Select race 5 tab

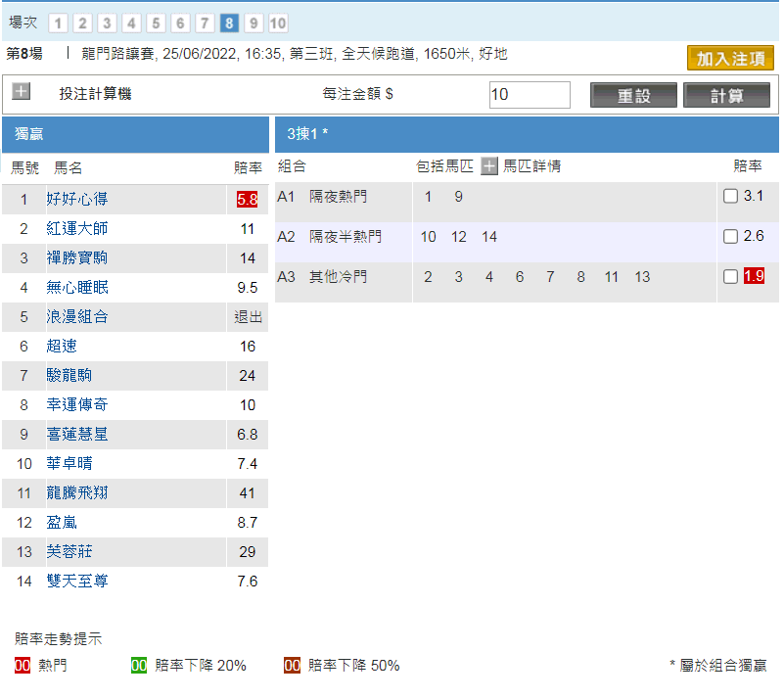click(156, 23)
